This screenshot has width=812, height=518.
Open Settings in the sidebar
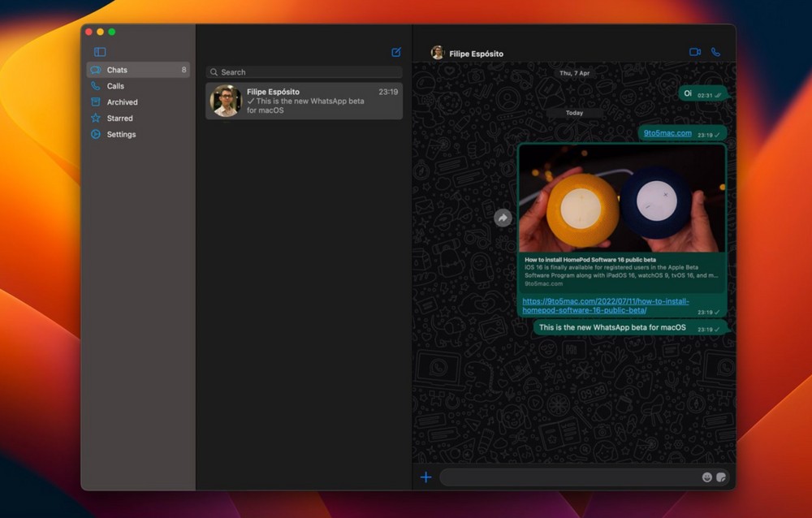pos(138,134)
